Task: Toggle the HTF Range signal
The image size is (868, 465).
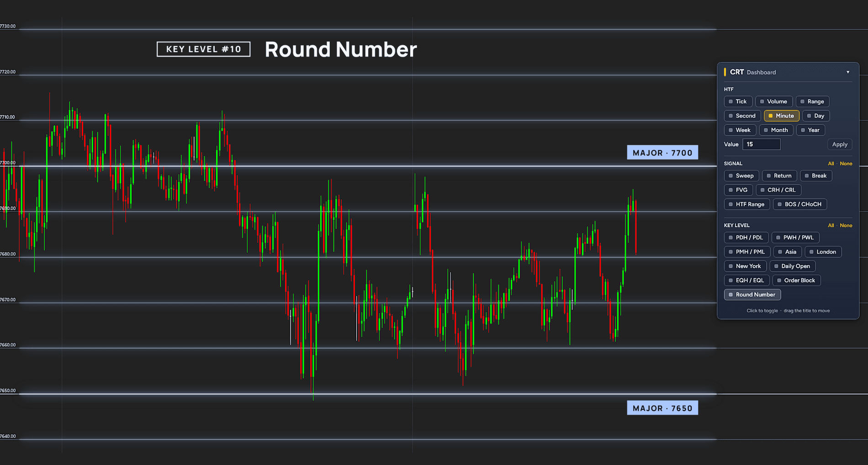Action: pos(747,204)
